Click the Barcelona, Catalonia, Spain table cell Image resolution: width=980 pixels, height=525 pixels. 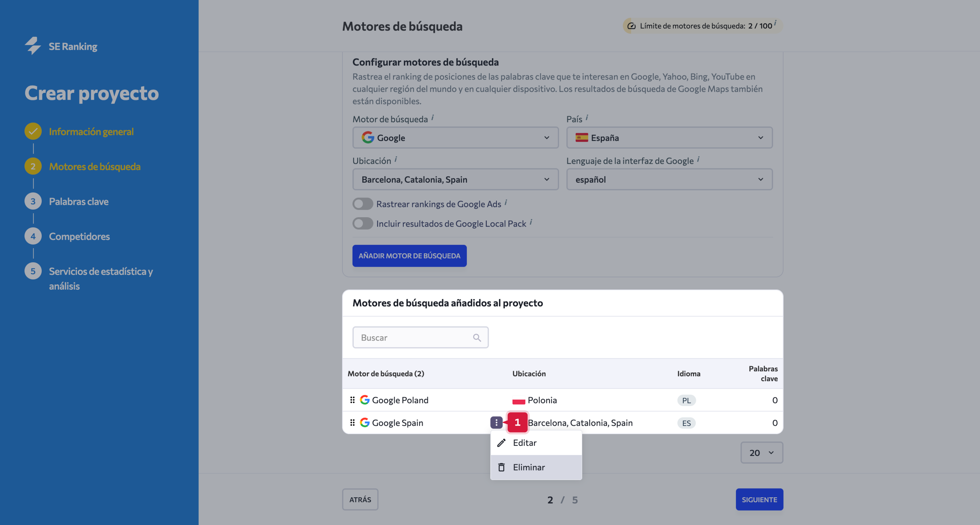pyautogui.click(x=580, y=423)
